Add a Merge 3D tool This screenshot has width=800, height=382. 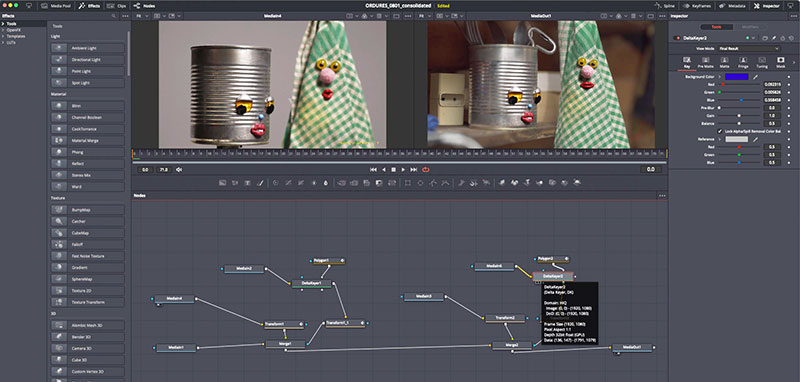[540, 183]
